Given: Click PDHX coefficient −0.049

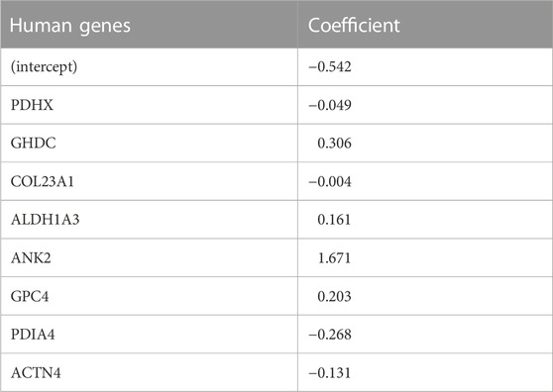Looking at the screenshot, I should 330,105.
